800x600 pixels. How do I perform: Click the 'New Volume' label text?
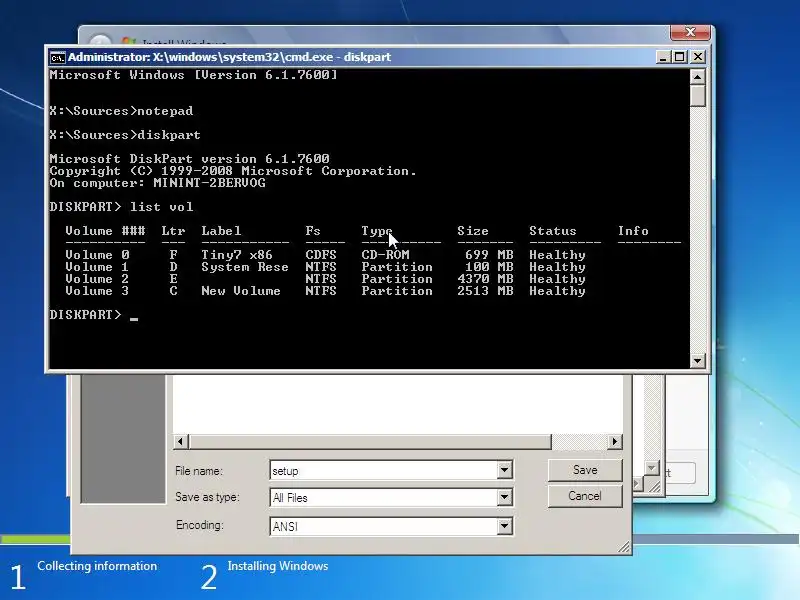point(241,291)
